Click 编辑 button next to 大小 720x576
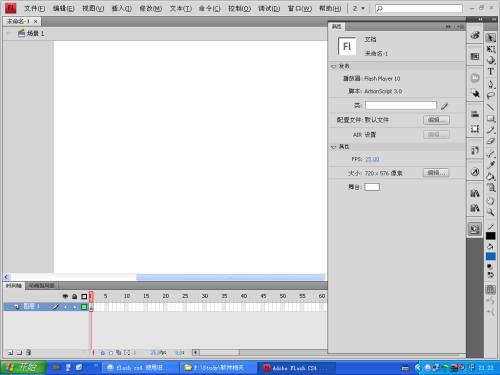 tap(436, 173)
